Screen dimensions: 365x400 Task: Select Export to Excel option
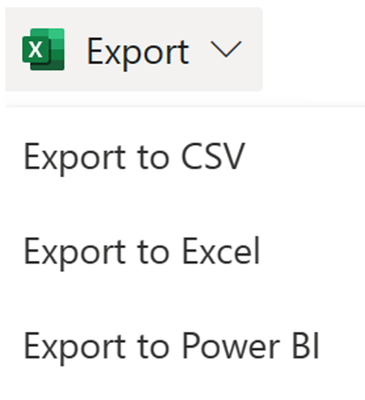point(142,251)
